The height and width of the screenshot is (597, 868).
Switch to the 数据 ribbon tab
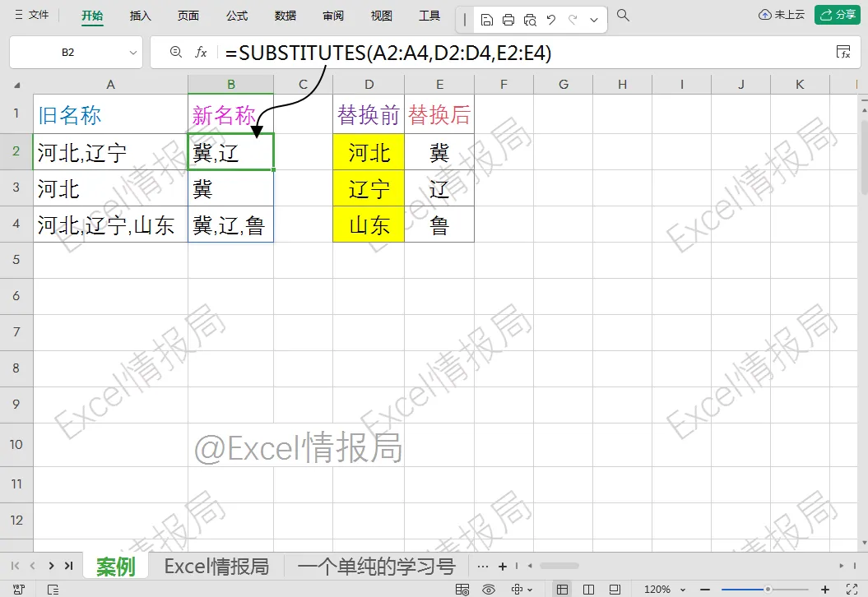[x=285, y=16]
